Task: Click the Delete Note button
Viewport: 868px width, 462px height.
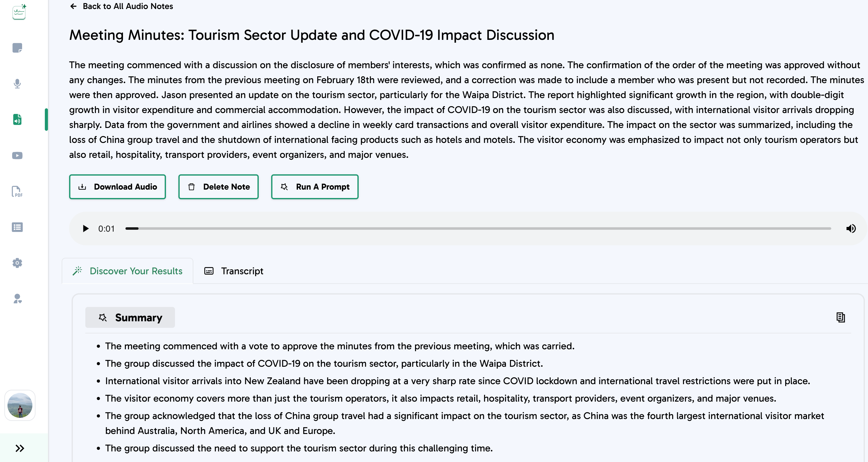Action: pyautogui.click(x=218, y=187)
